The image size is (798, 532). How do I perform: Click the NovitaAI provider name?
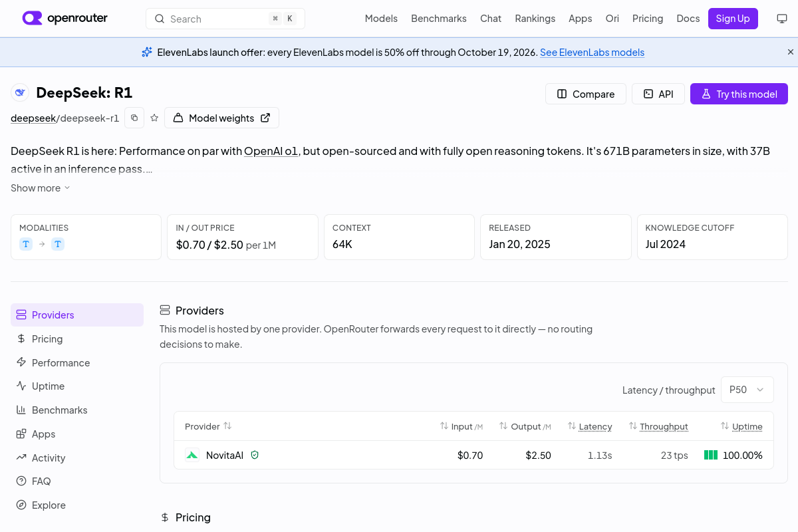point(225,456)
